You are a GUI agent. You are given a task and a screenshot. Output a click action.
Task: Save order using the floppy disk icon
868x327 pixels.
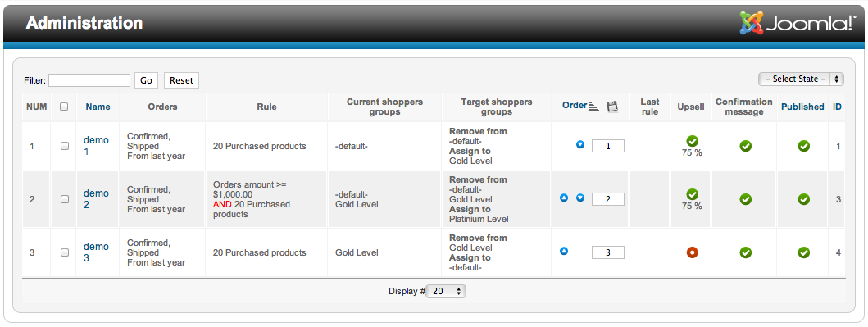tap(611, 107)
